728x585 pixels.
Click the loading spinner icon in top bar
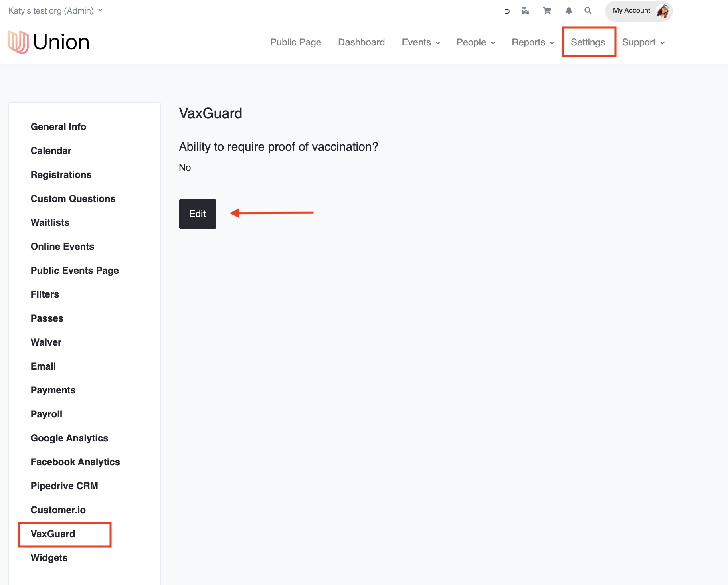507,11
